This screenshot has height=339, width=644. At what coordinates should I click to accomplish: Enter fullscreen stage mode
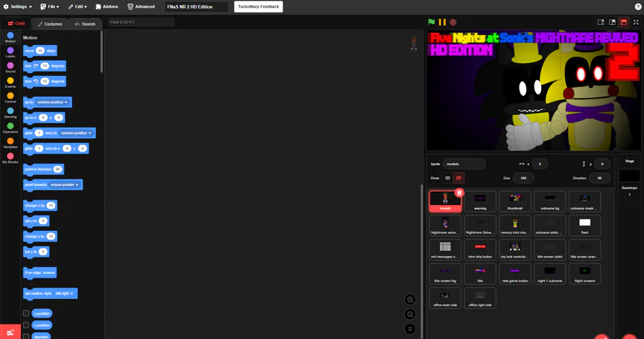[x=636, y=22]
